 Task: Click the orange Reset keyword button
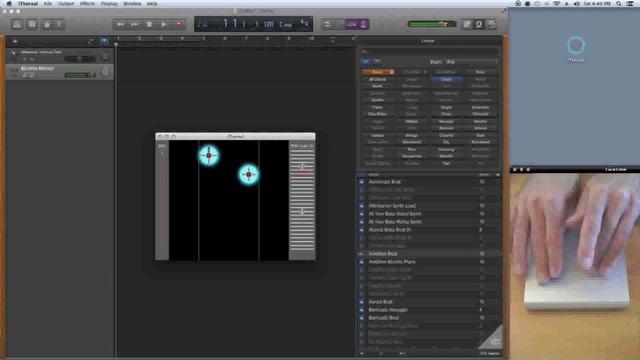378,72
